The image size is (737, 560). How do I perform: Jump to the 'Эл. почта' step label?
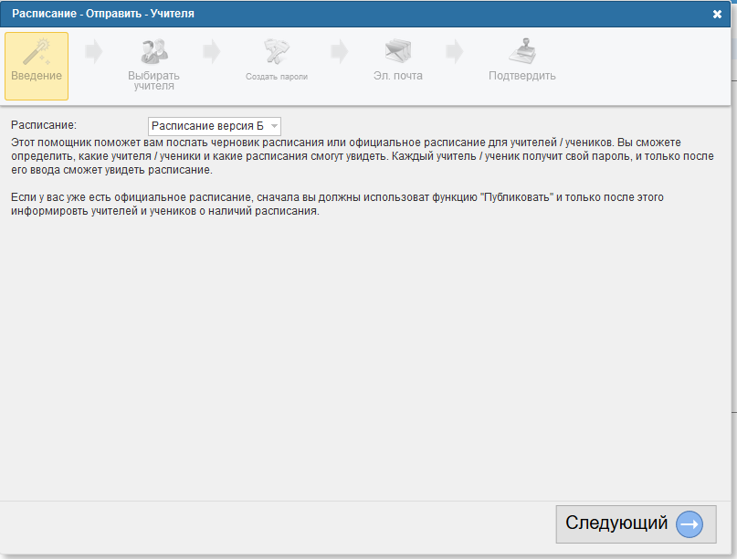[x=398, y=76]
